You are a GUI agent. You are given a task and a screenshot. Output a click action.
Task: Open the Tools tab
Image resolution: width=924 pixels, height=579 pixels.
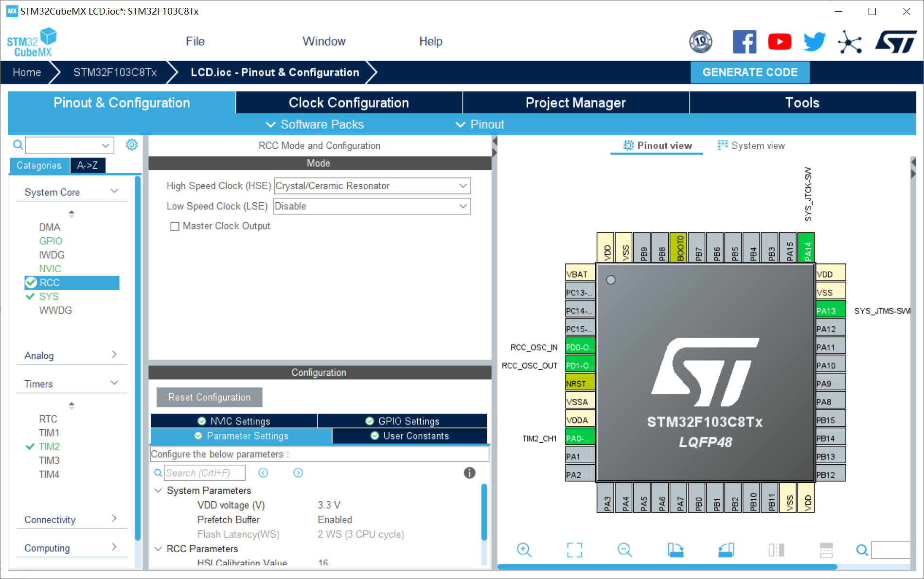tap(802, 103)
